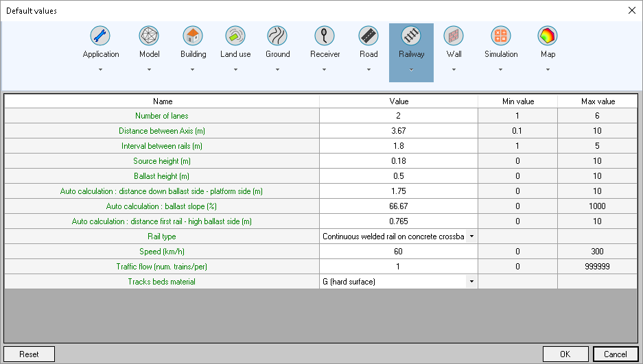The width and height of the screenshot is (643, 364).
Task: Edit Source height value 0.18
Action: coord(399,161)
